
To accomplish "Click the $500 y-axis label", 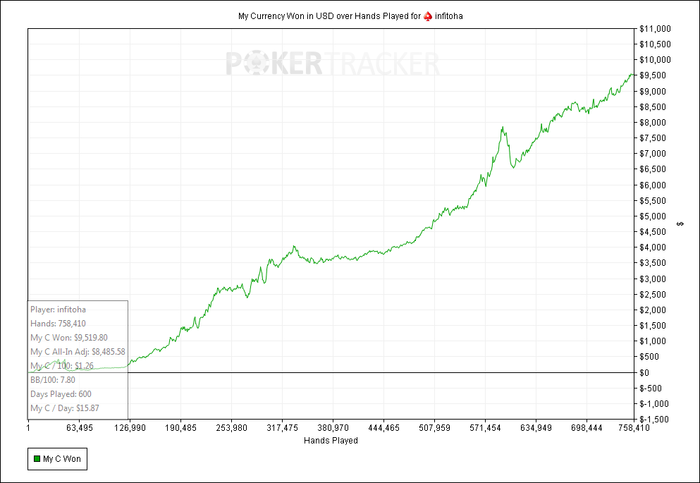I will [649, 357].
